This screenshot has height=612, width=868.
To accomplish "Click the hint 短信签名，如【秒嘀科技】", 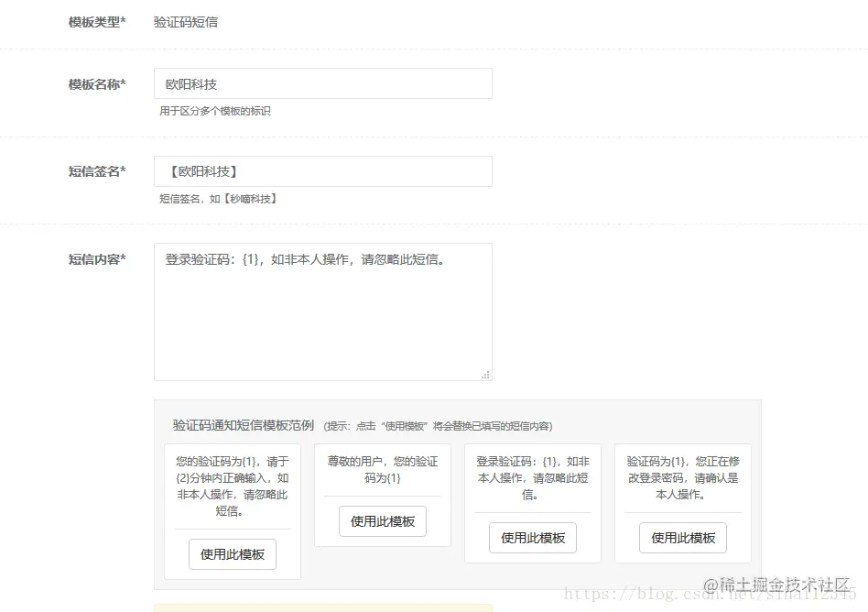I will click(218, 199).
